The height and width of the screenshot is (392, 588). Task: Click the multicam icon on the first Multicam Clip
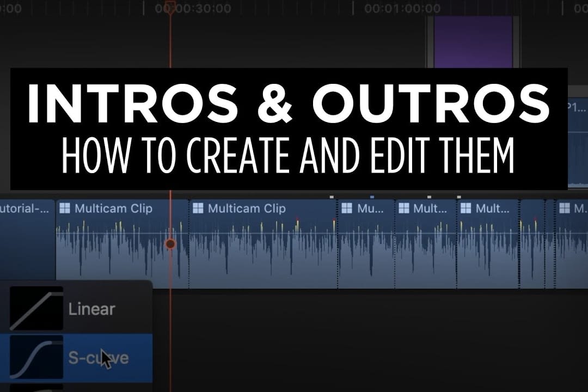point(65,209)
